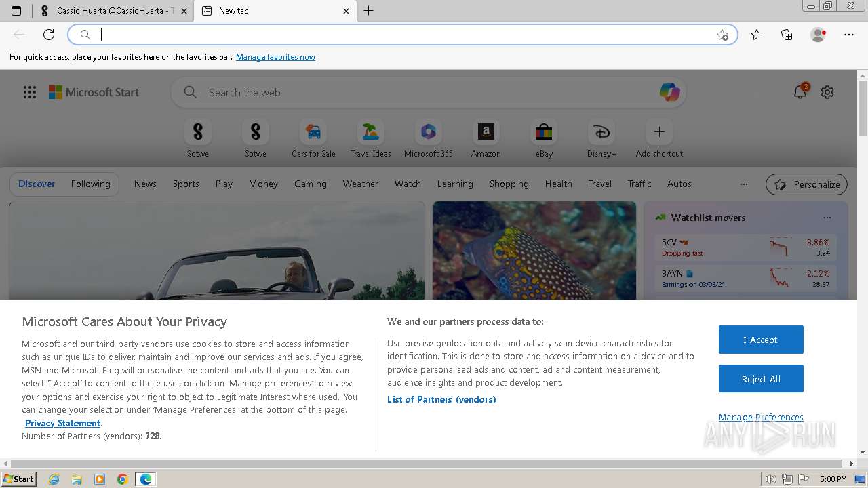Open a new browser tab with plus
Image resolution: width=868 pixels, height=488 pixels.
pos(368,11)
